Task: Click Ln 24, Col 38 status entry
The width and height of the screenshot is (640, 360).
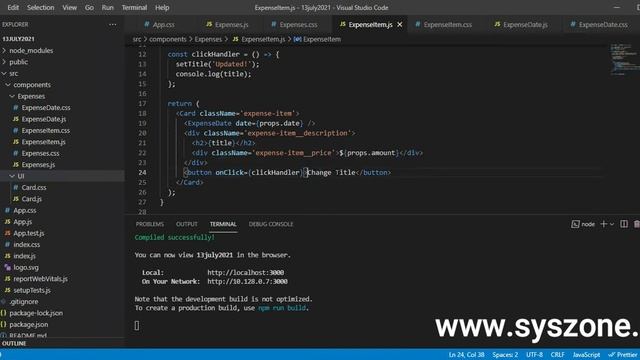Action: (x=466, y=355)
